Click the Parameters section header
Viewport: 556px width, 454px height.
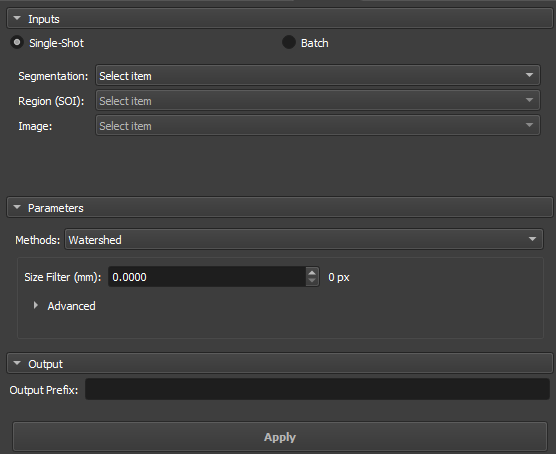pos(280,207)
